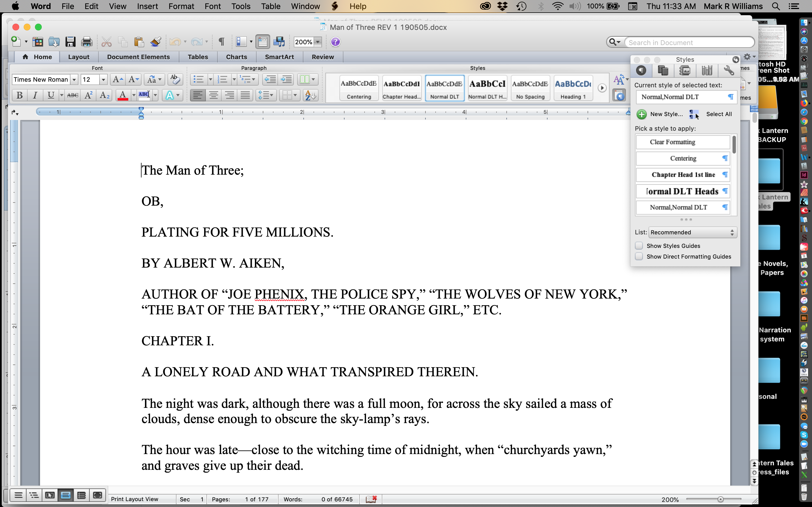Image resolution: width=812 pixels, height=507 pixels.
Task: Switch to the Document Elements tab
Action: pyautogui.click(x=138, y=57)
